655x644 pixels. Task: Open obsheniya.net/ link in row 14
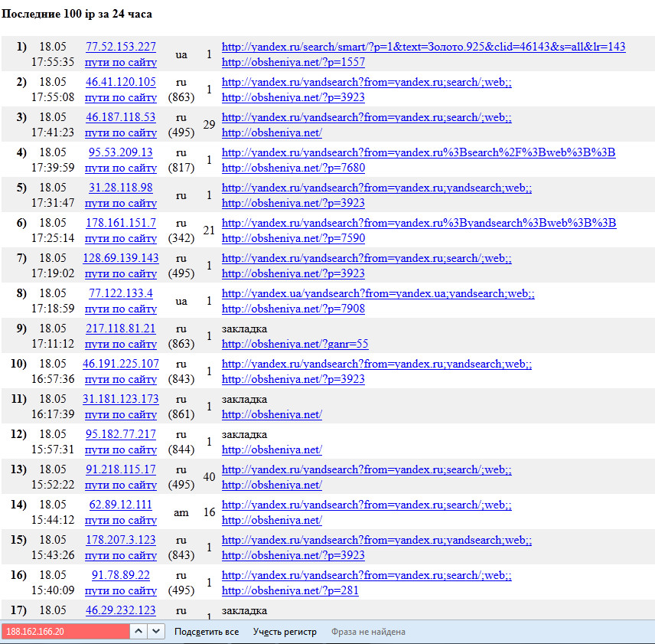[x=272, y=520]
